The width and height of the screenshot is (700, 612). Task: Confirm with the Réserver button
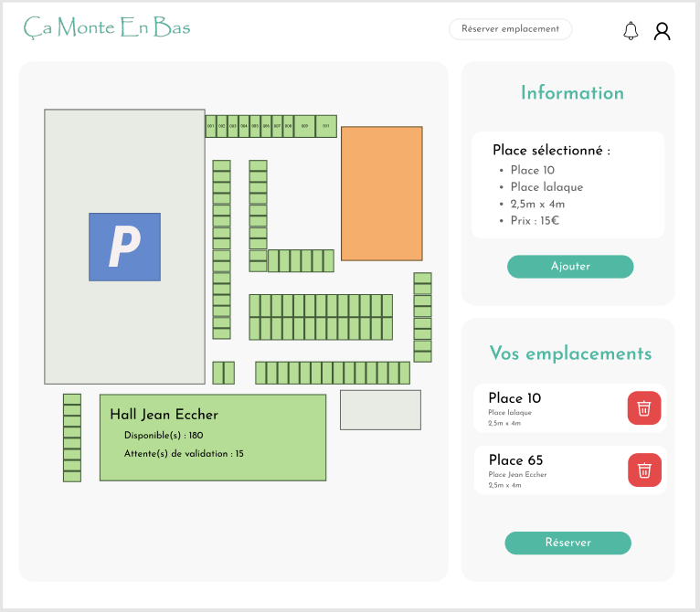click(567, 543)
